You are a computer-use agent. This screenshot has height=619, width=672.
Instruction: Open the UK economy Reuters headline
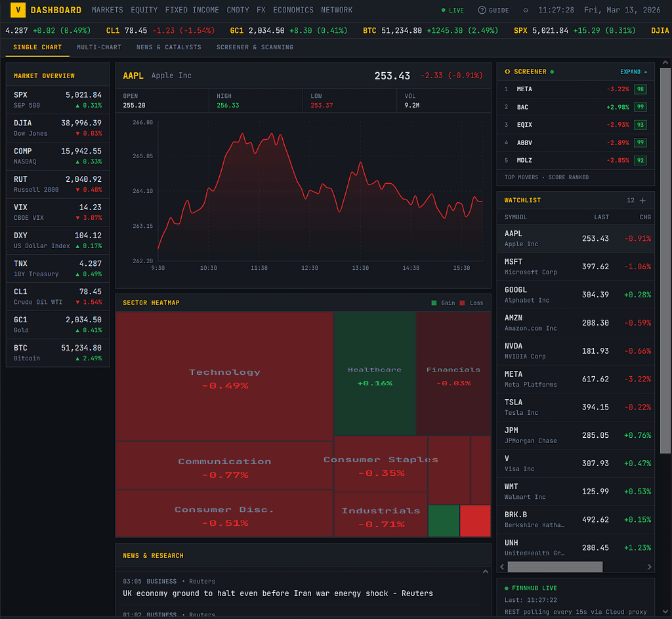(x=278, y=593)
